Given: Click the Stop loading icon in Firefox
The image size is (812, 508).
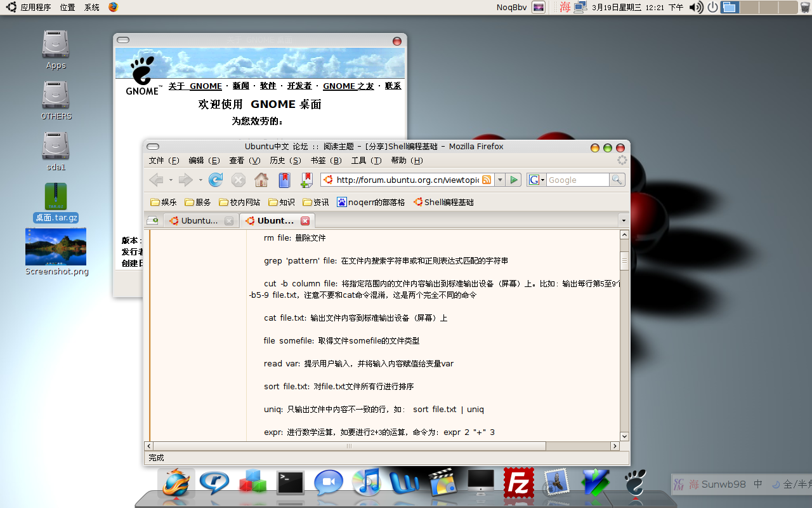Looking at the screenshot, I should [239, 180].
